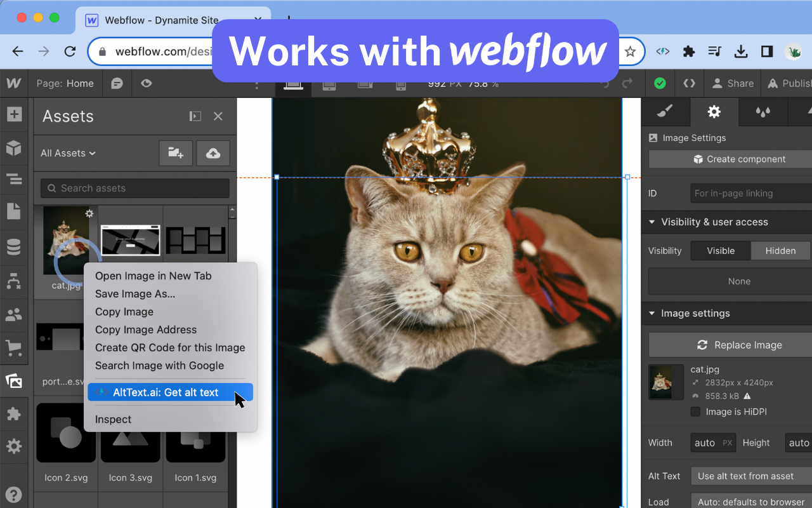Select the Icon 2.svg asset thumbnail

point(66,433)
